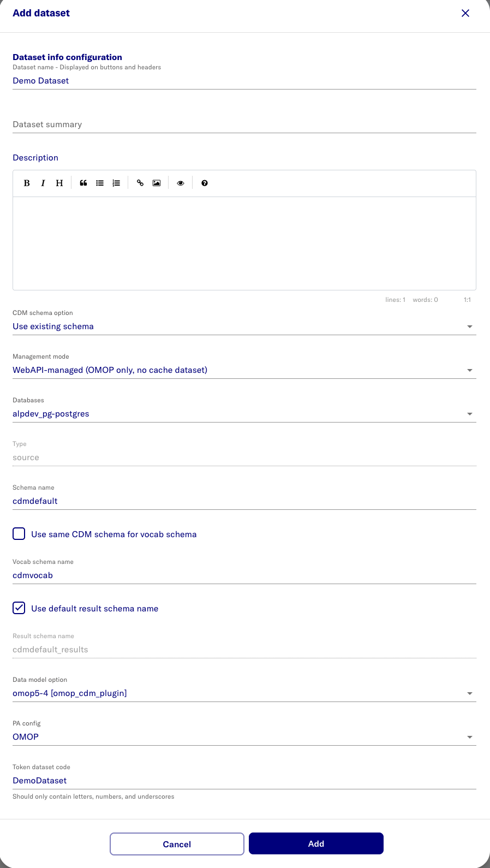Insert a block quote in description
This screenshot has height=868, width=490.
83,183
